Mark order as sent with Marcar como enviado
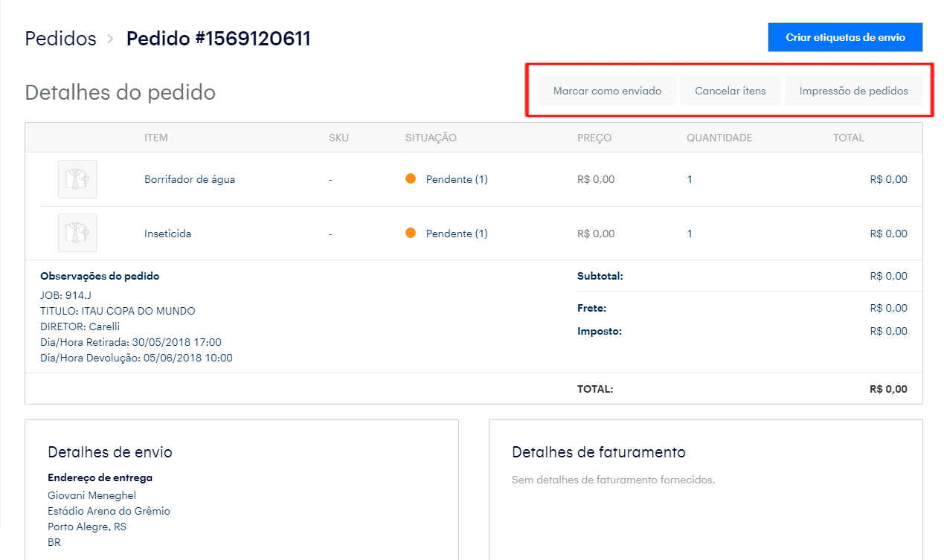The image size is (944, 560). (607, 91)
